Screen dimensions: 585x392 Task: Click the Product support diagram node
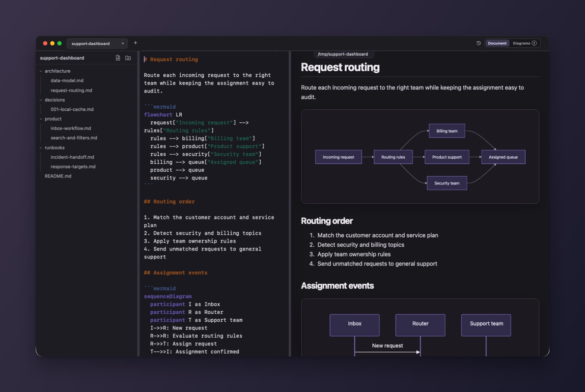click(x=447, y=157)
